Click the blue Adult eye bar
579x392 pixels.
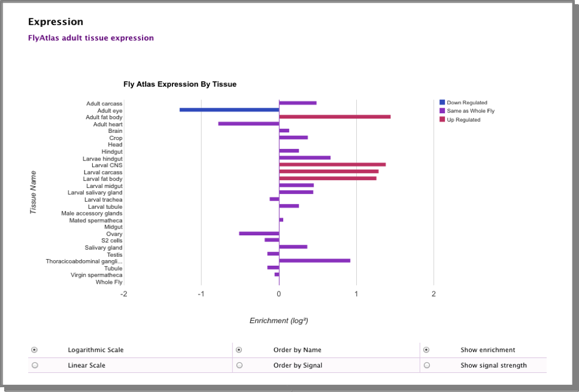pyautogui.click(x=229, y=110)
